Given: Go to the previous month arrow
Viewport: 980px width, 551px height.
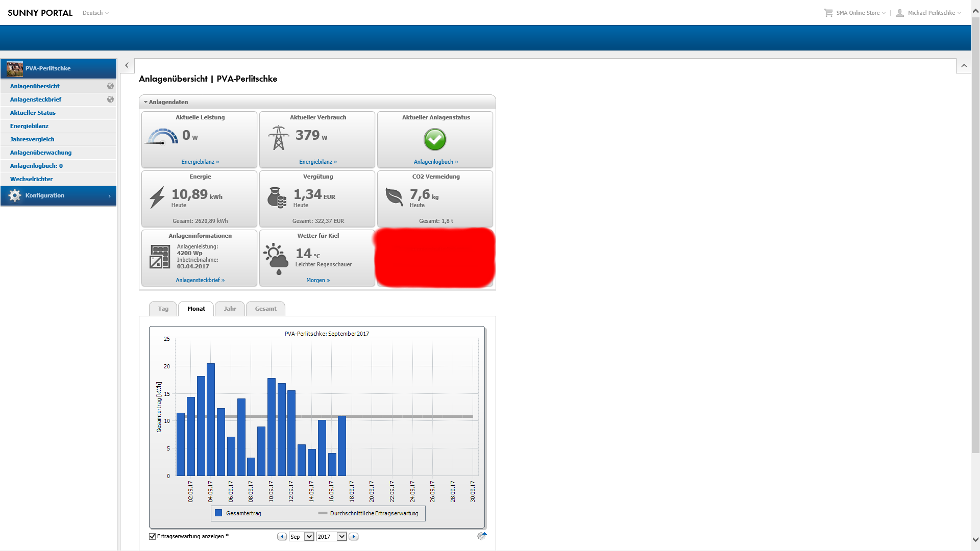Looking at the screenshot, I should tap(282, 537).
